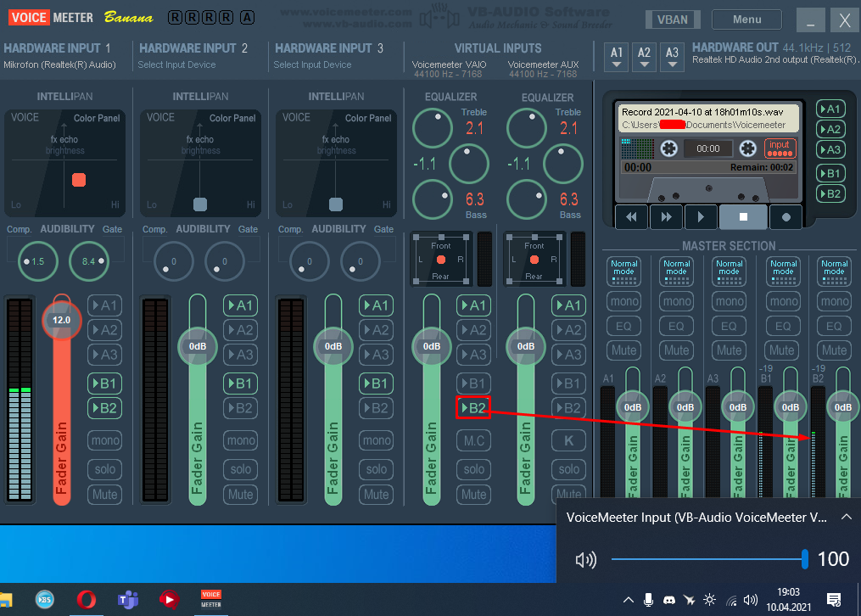Click the A restore indicator in the title bar
Viewport: 861px width, 616px height.
click(x=247, y=18)
